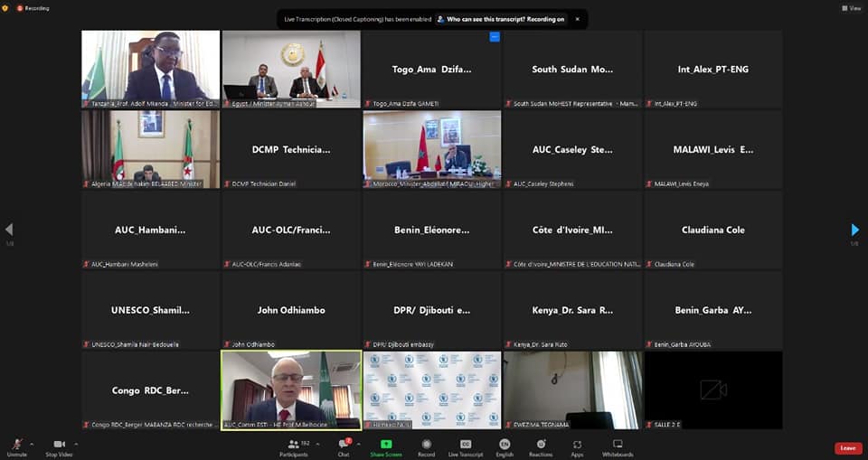Open the Apps panel
This screenshot has width=868, height=460.
point(577,446)
